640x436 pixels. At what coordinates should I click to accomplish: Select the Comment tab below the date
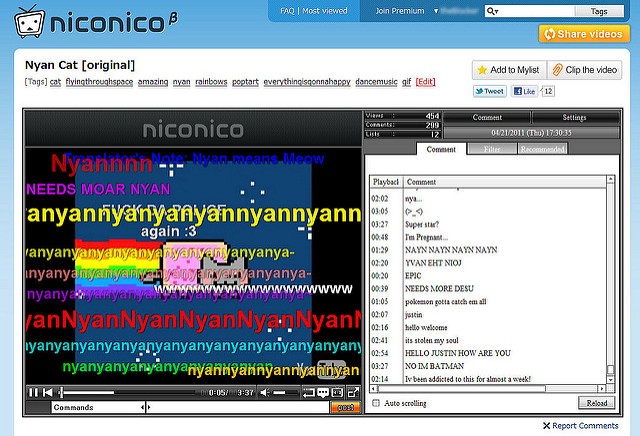(x=441, y=149)
